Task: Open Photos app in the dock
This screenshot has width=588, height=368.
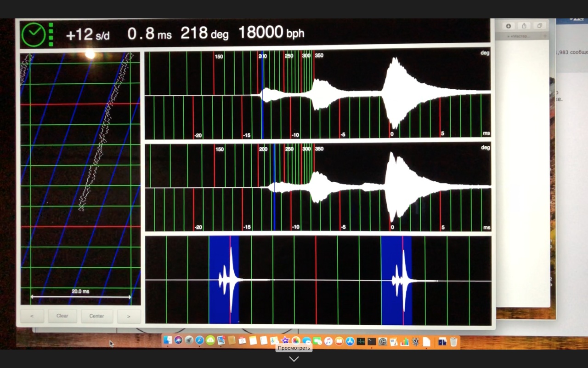Action: point(296,341)
